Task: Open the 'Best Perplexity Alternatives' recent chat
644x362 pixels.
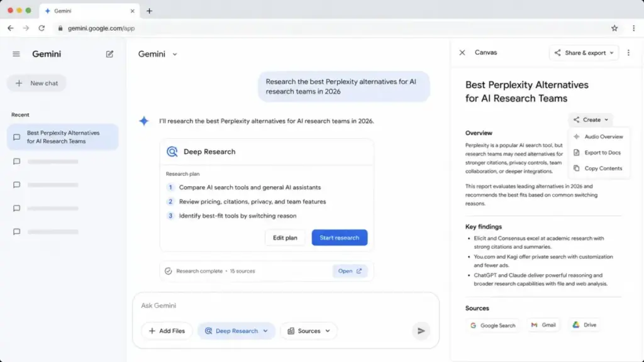Action: pyautogui.click(x=63, y=137)
